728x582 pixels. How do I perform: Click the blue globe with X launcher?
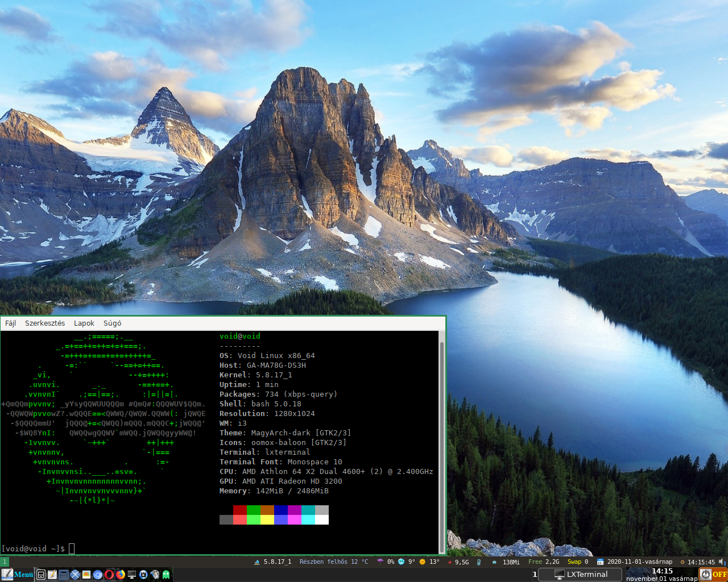pos(75,575)
